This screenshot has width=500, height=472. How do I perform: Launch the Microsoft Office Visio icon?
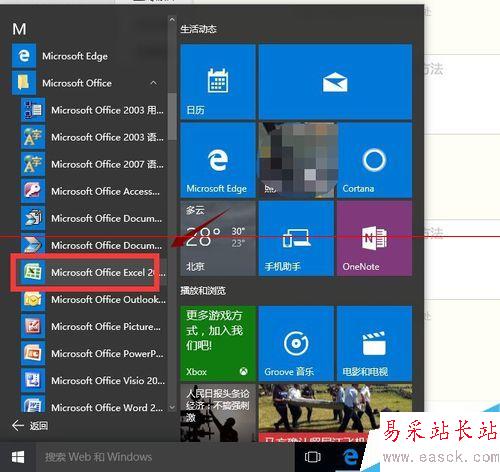tap(33, 380)
